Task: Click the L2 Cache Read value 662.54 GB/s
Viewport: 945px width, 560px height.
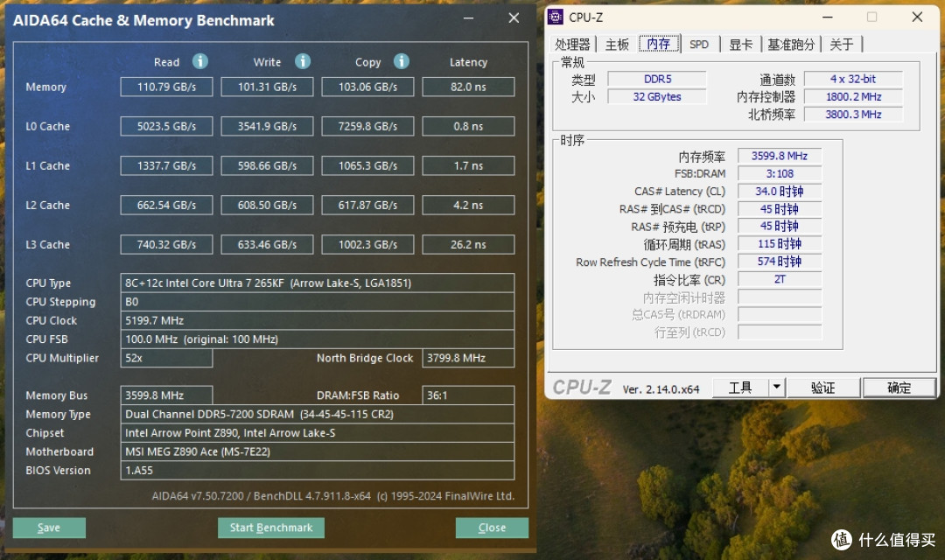Action: pos(166,205)
